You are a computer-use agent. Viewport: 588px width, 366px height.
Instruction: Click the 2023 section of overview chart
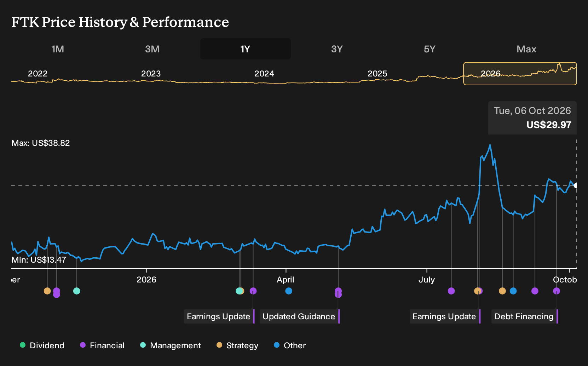click(x=151, y=74)
